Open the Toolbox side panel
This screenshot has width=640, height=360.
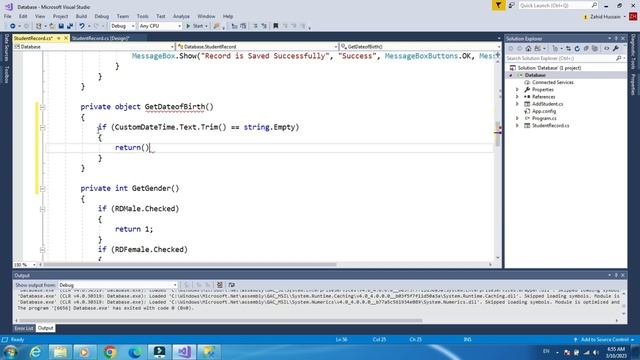[x=6, y=75]
